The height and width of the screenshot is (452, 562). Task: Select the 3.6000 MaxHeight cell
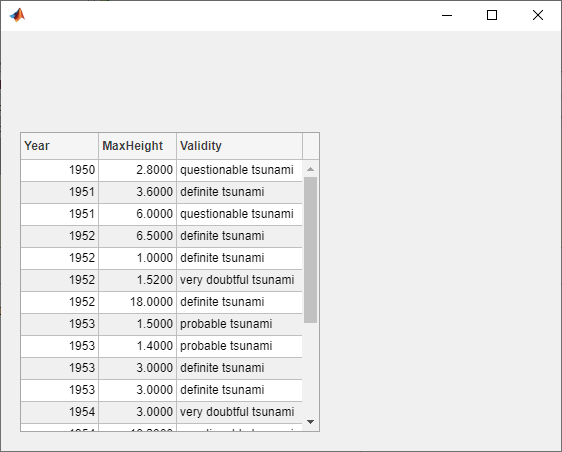click(x=138, y=192)
